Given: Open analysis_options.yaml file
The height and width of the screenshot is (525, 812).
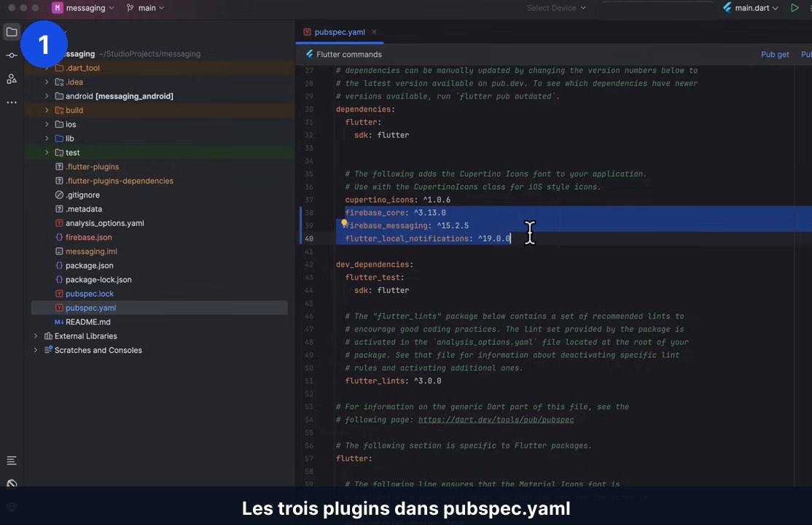Looking at the screenshot, I should click(x=105, y=223).
